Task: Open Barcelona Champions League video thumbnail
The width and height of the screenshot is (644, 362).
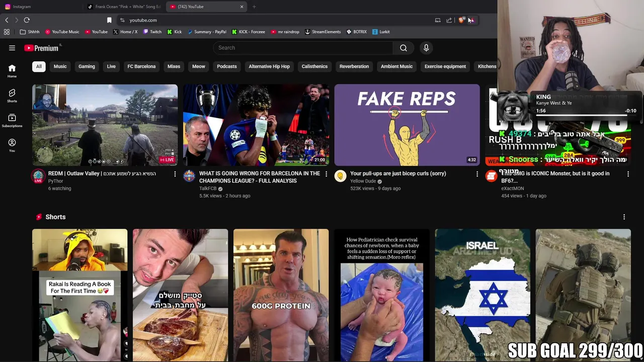Action: (x=256, y=125)
